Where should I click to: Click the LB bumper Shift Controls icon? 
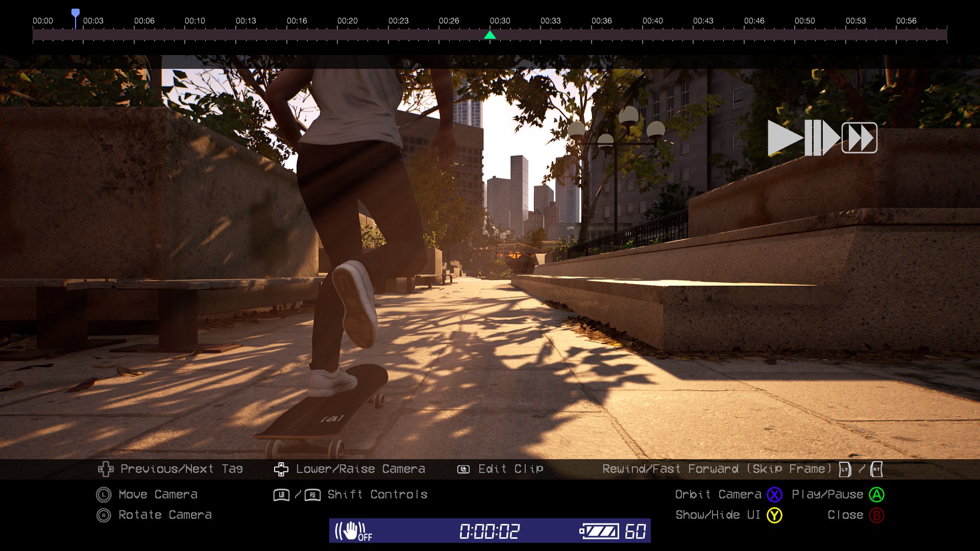[x=281, y=495]
